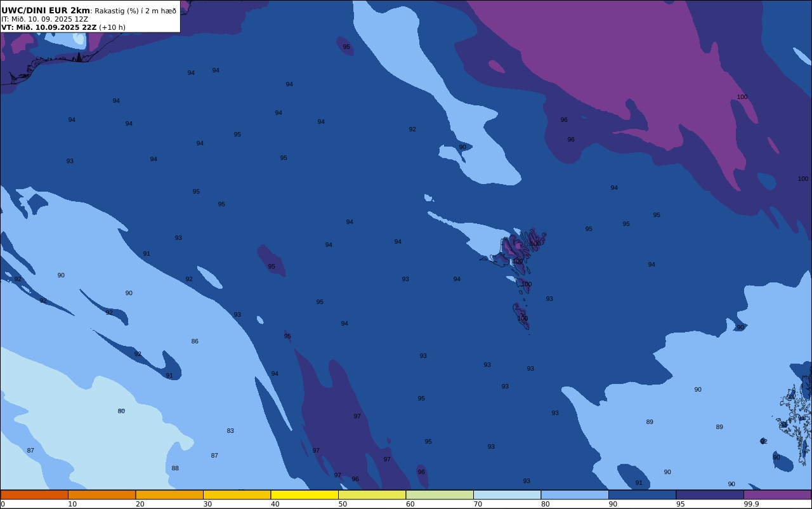Image resolution: width=812 pixels, height=509 pixels.
Task: Select the bright yellow 40–50 legend swatch
Action: pos(304,494)
